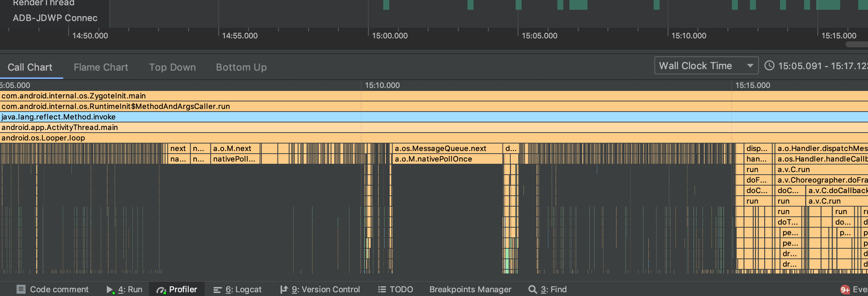The image size is (868, 296).
Task: Open the Logcat tool window
Action: pos(238,289)
